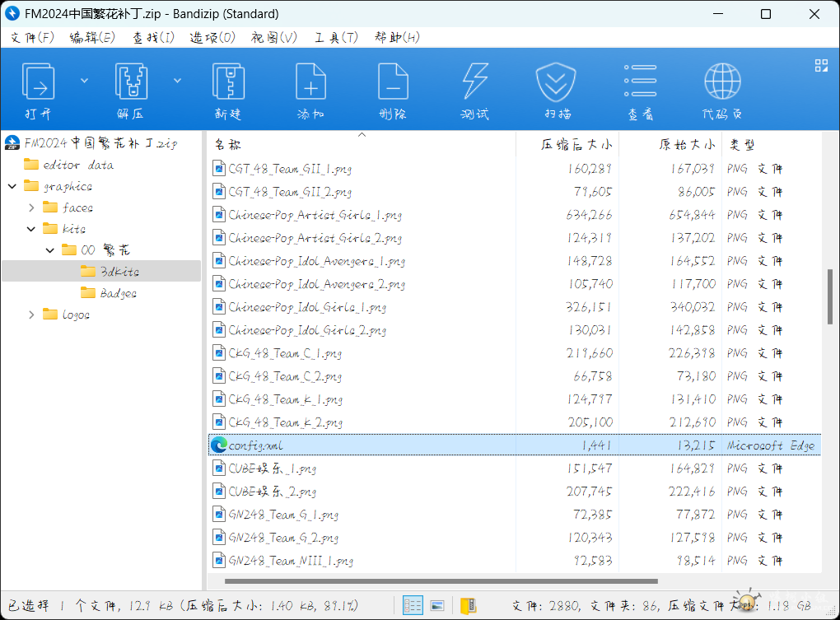Open the Options (选项) menu
The width and height of the screenshot is (840, 620).
tap(212, 38)
